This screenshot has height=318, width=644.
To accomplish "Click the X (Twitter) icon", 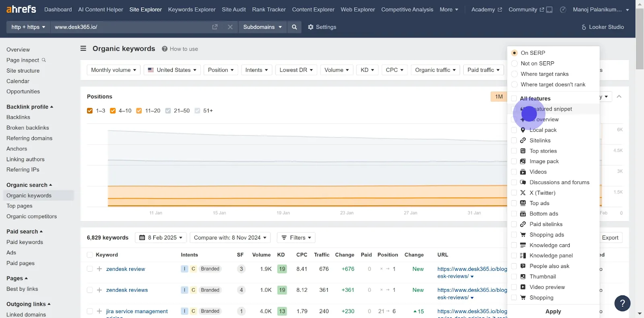I will pyautogui.click(x=523, y=193).
